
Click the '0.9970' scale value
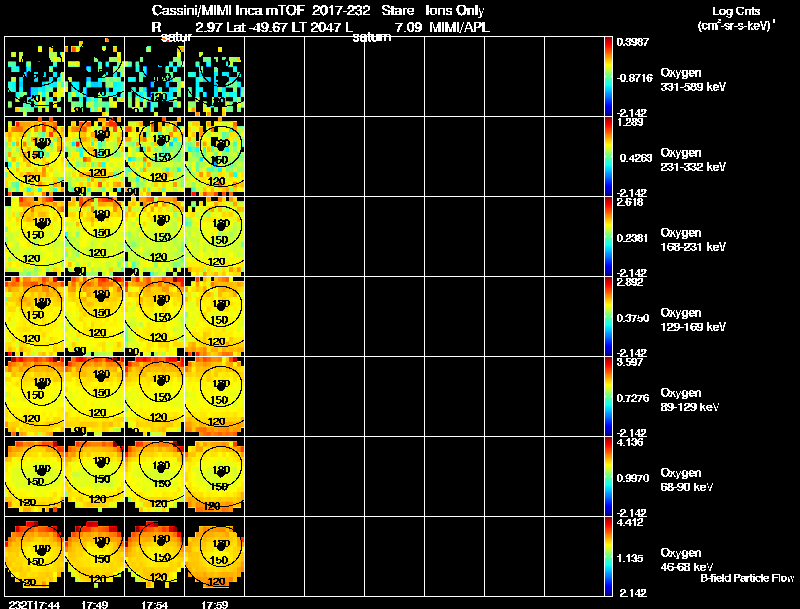point(633,478)
